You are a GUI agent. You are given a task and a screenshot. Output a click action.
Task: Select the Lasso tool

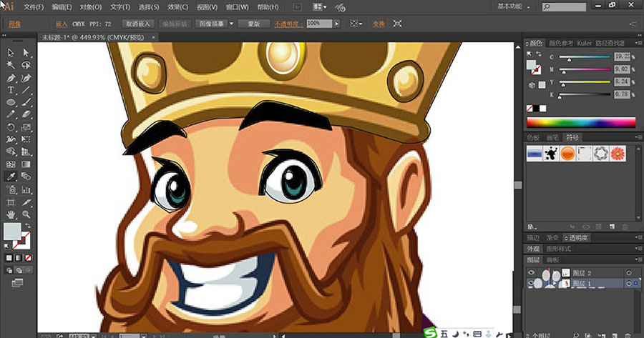point(26,65)
